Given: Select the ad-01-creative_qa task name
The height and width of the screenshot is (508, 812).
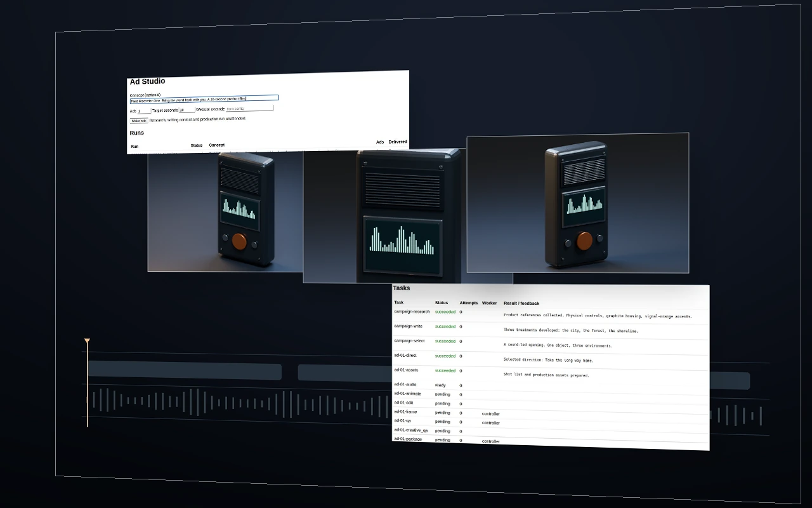Looking at the screenshot, I should click(x=410, y=431).
